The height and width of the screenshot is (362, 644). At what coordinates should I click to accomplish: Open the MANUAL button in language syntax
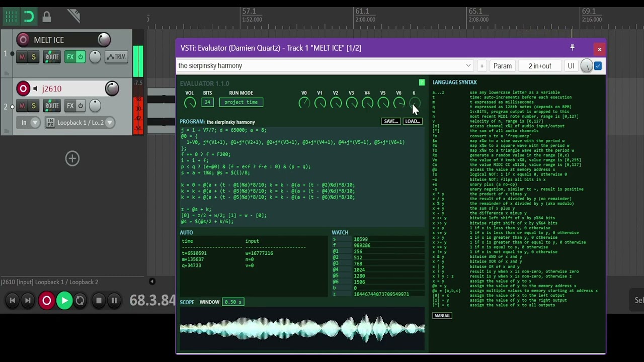(x=442, y=316)
